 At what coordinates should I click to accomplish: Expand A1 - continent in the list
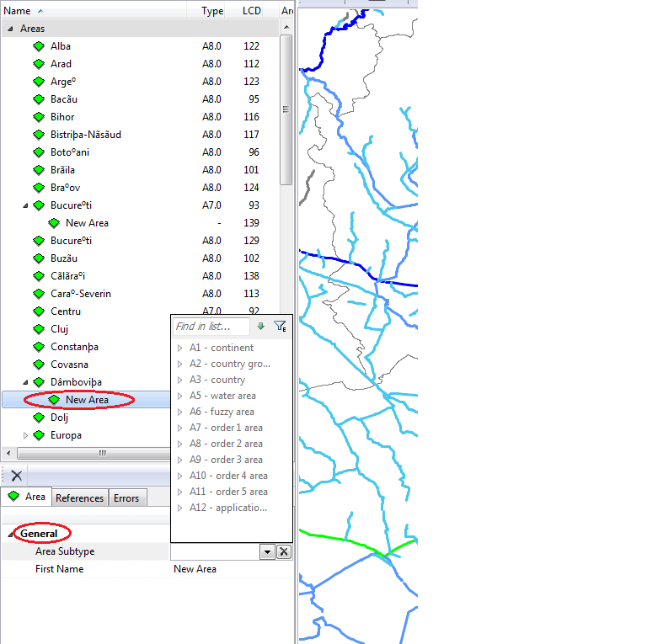[x=179, y=348]
